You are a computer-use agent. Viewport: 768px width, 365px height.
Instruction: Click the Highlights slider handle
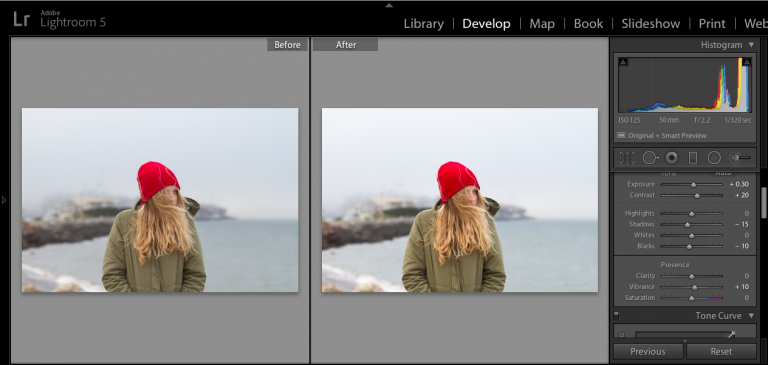point(692,214)
